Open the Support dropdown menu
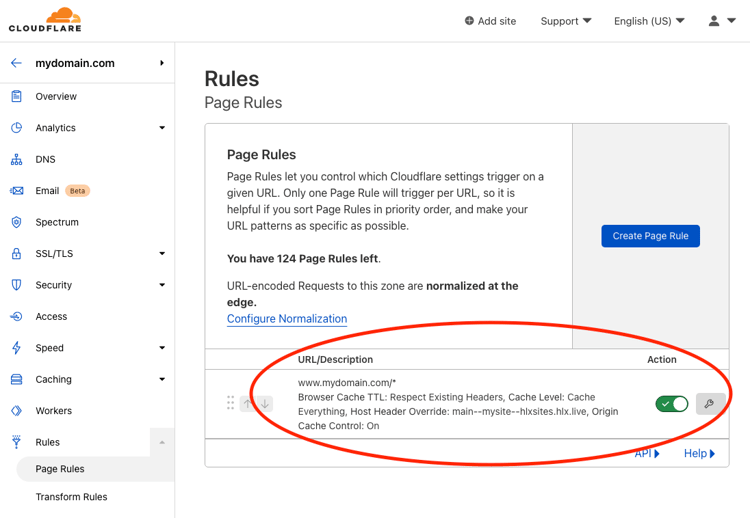Screen dimensions: 750x518 point(566,21)
